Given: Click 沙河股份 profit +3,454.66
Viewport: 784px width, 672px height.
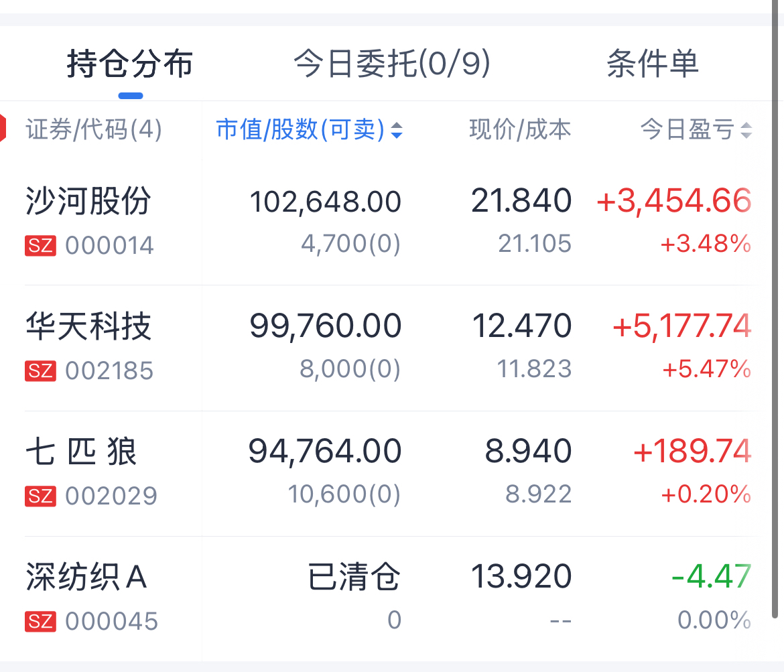Looking at the screenshot, I should tap(673, 201).
